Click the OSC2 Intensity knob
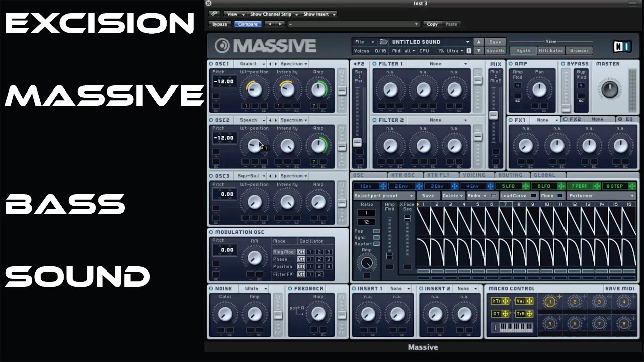 287,146
